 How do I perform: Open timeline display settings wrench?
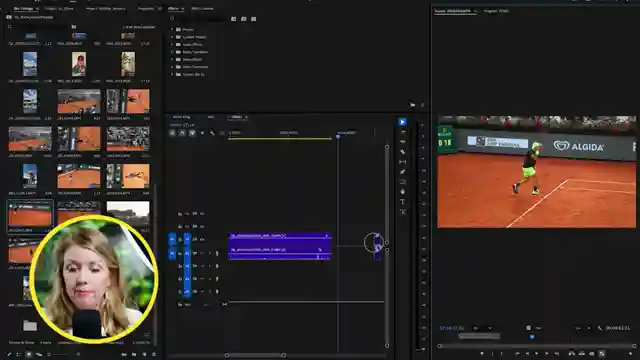click(x=212, y=133)
